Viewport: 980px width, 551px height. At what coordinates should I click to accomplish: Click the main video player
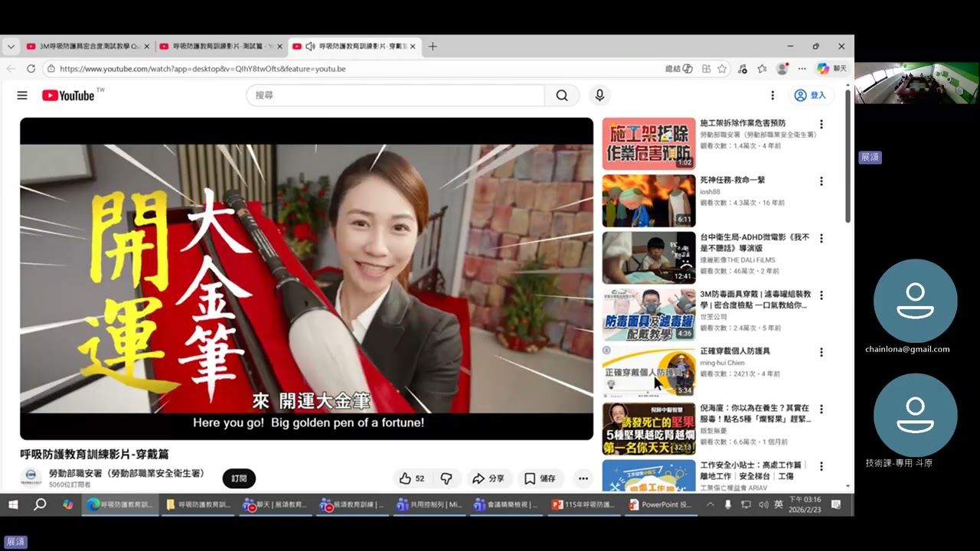[x=306, y=279]
